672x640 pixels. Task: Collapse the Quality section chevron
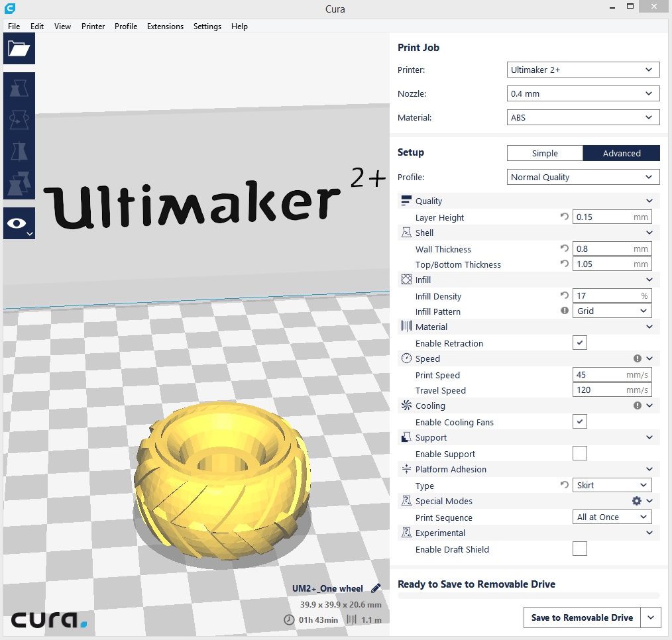[649, 201]
